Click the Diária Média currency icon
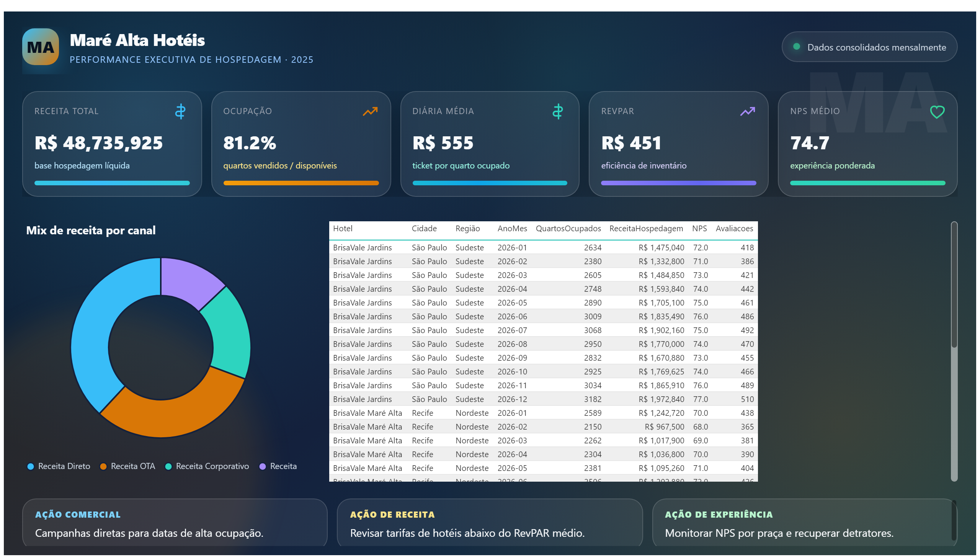The width and height of the screenshot is (980, 559). 557,111
